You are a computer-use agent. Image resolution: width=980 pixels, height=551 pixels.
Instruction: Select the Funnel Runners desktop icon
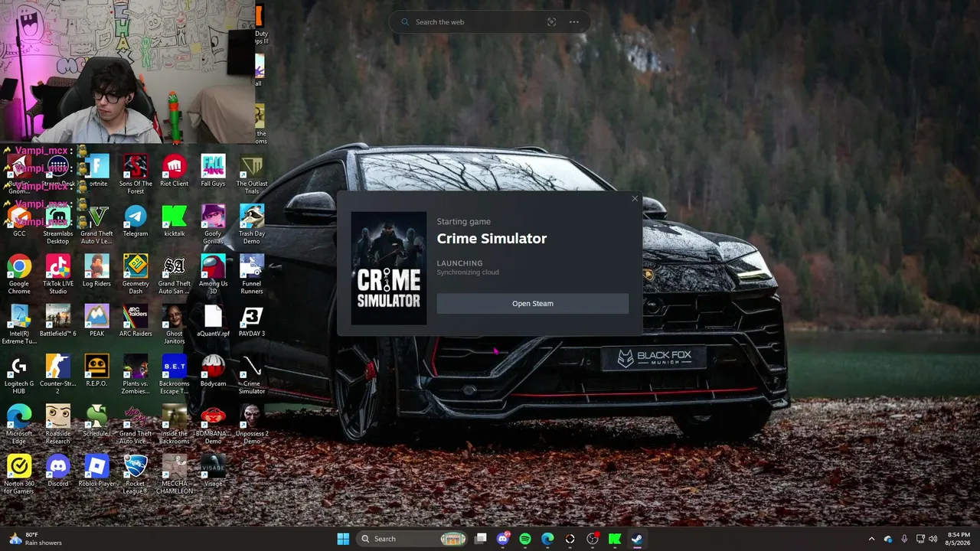click(x=252, y=275)
